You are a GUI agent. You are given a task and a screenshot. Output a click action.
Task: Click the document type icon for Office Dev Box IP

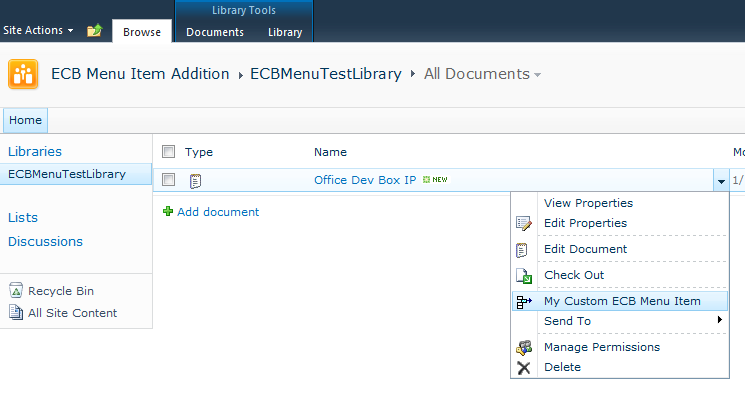(195, 181)
